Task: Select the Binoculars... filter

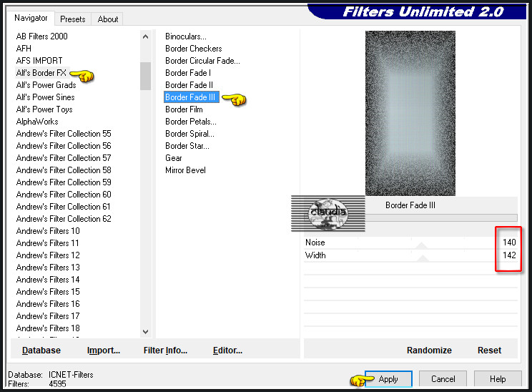Action: [186, 36]
